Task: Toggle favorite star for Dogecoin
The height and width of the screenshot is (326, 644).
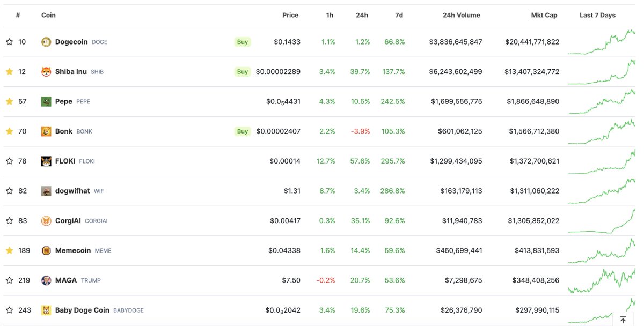Action: 9,42
